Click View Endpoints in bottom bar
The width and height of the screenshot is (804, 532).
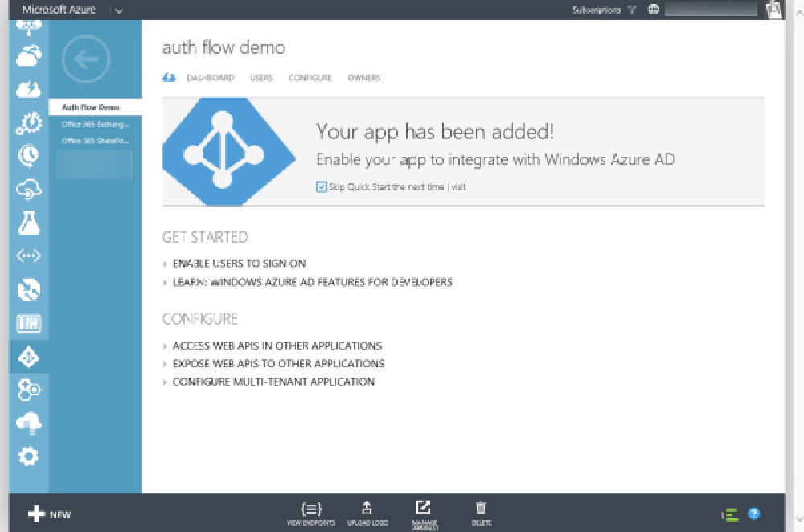pos(310,514)
